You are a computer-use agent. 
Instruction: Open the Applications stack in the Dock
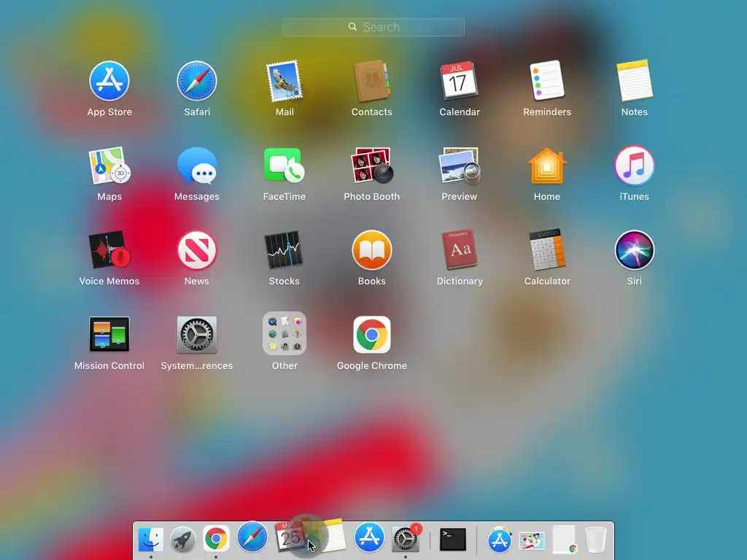point(499,540)
